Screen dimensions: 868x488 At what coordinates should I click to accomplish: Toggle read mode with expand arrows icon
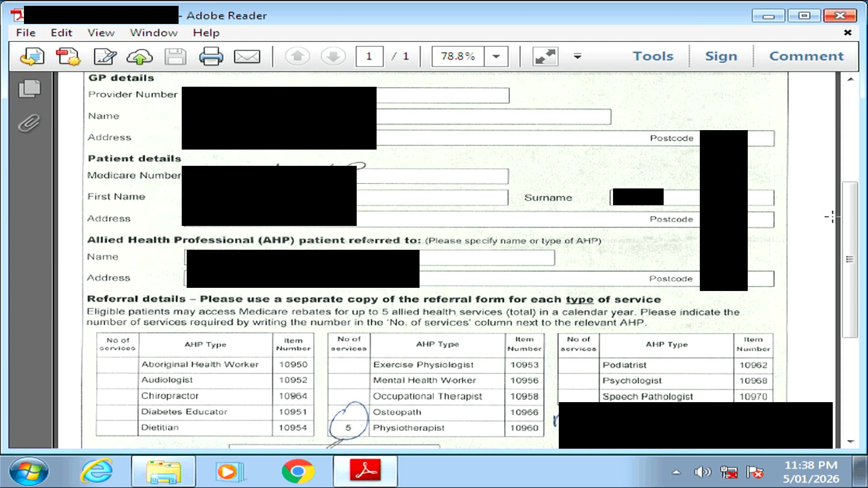point(545,56)
